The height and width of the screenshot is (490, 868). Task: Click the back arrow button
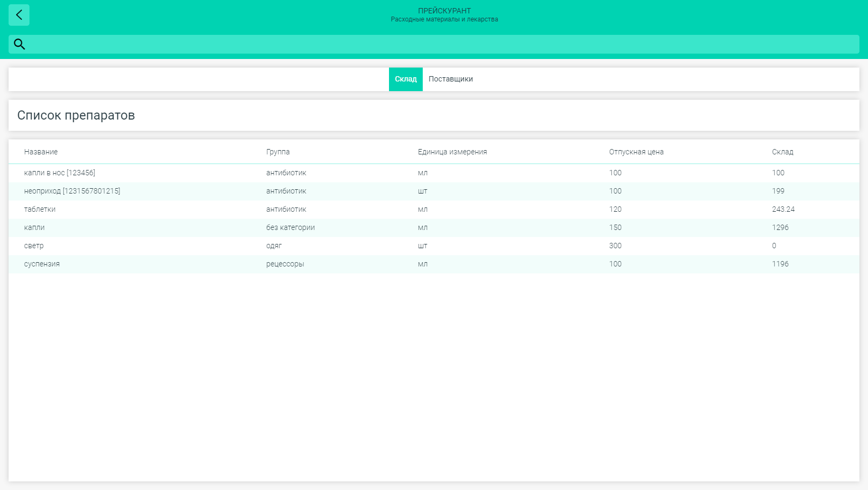[19, 15]
